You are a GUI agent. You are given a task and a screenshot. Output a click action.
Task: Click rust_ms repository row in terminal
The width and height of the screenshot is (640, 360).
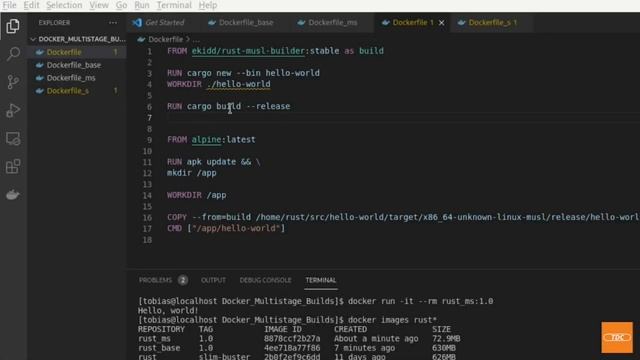[x=299, y=339]
